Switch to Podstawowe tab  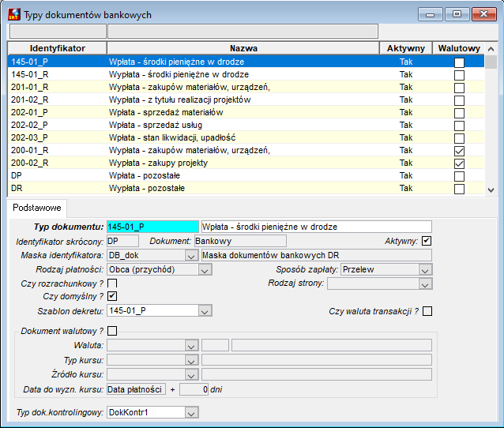pyautogui.click(x=37, y=208)
